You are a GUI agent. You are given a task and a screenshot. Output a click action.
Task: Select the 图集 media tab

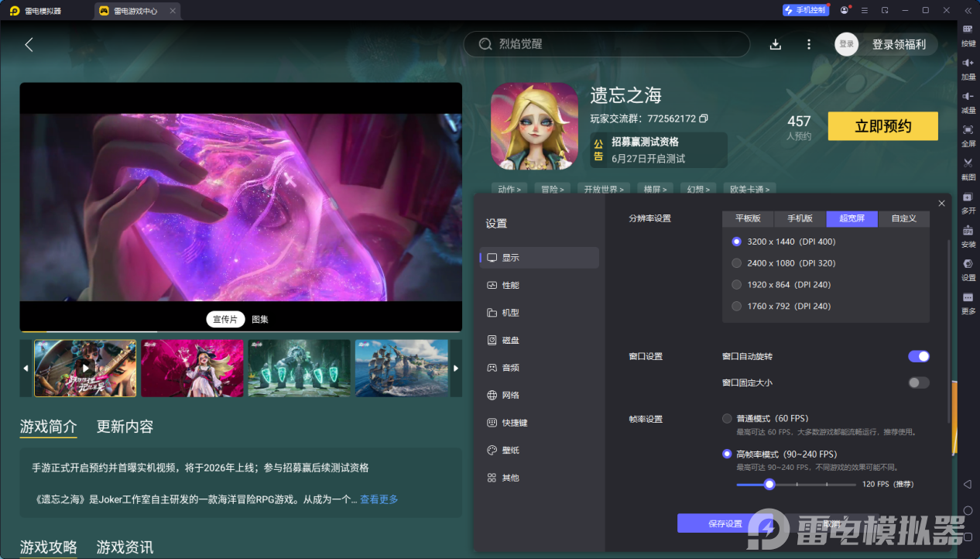click(x=260, y=319)
